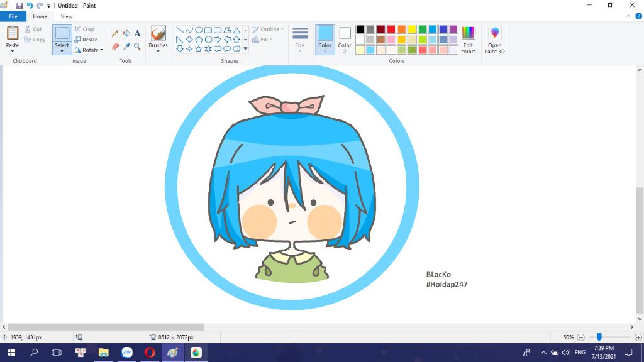Choose the Six-point star shape

[x=208, y=49]
